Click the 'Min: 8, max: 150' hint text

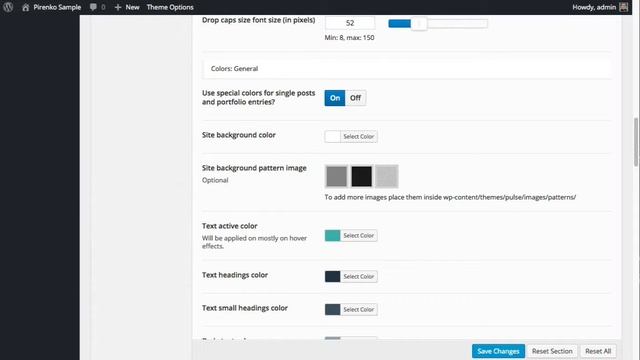pos(349,38)
